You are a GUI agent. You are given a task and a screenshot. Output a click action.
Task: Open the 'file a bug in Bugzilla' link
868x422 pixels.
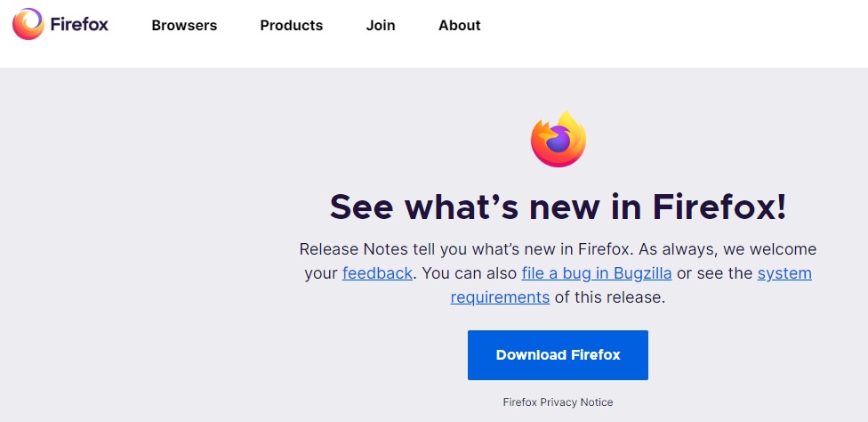click(x=597, y=273)
